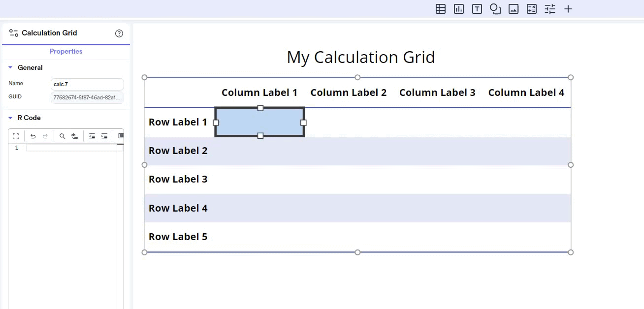
Task: Decrease indent in R Code editor
Action: point(92,136)
